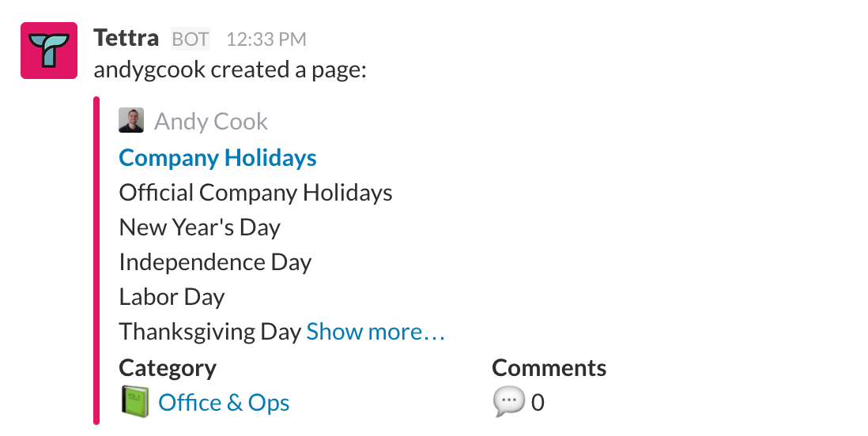Image resolution: width=868 pixels, height=436 pixels.
Task: Click the pink attachment color bar
Action: tap(96, 261)
